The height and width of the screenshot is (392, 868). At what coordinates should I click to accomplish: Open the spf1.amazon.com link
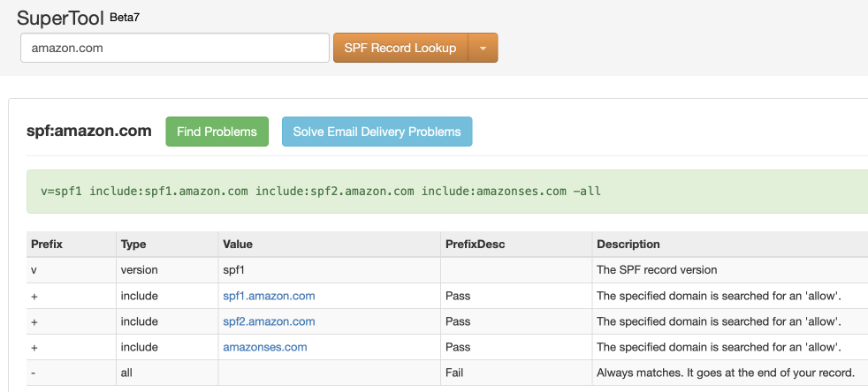[269, 296]
